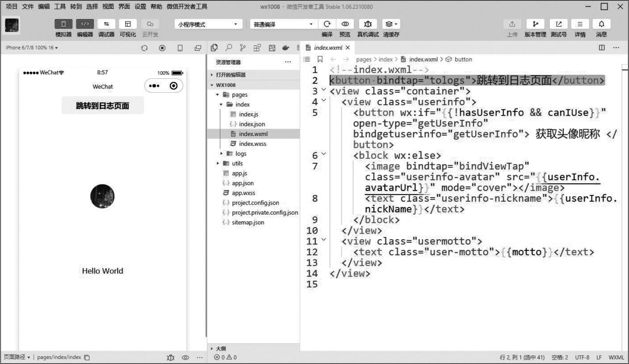Image resolution: width=629 pixels, height=364 pixels.
Task: Open the iPhone 6/7/8 device dropdown
Action: coord(32,48)
